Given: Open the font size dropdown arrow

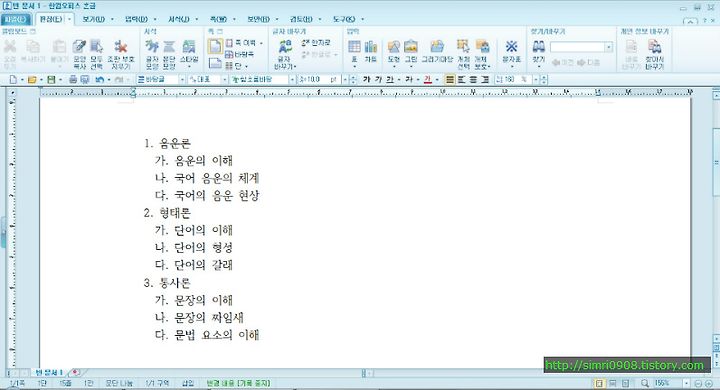Looking at the screenshot, I should pyautogui.click(x=345, y=79).
